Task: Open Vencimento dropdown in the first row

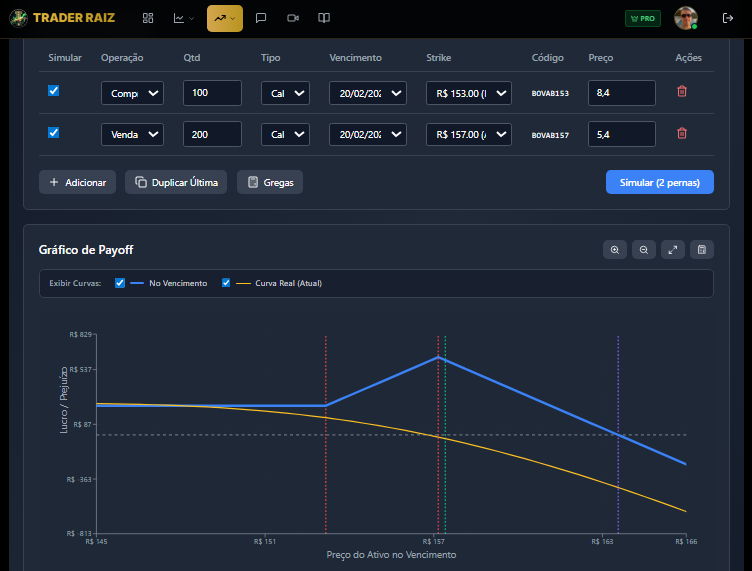Action: coord(367,93)
